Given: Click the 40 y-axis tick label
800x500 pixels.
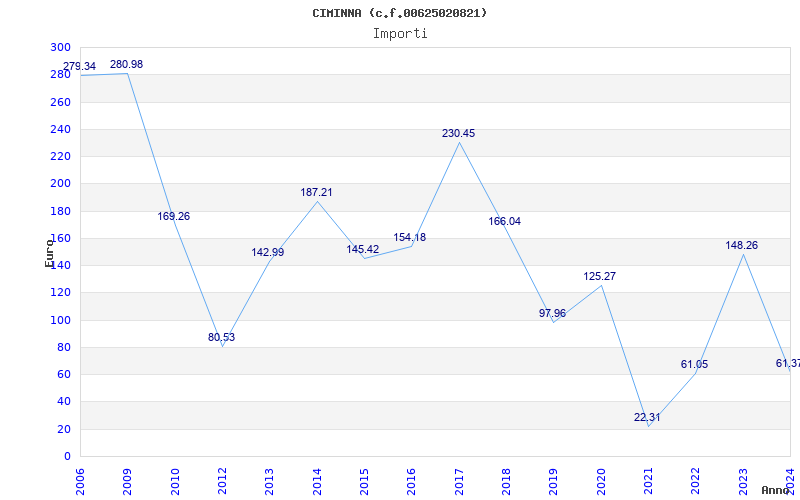Looking at the screenshot, I should [64, 402].
